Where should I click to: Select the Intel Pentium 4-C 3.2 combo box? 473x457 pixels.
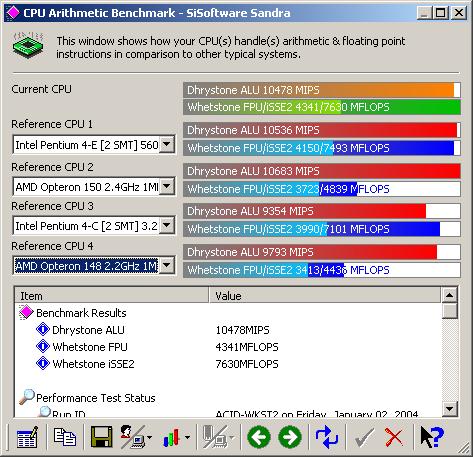click(x=94, y=225)
